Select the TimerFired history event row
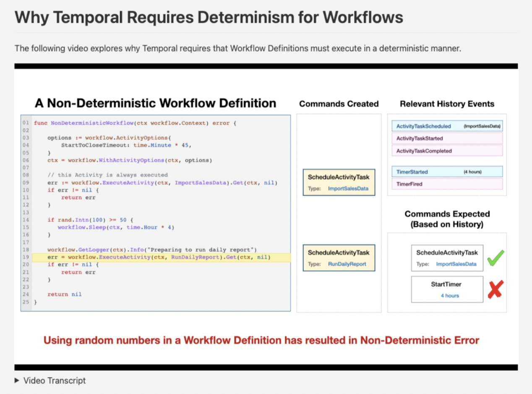 (x=447, y=184)
